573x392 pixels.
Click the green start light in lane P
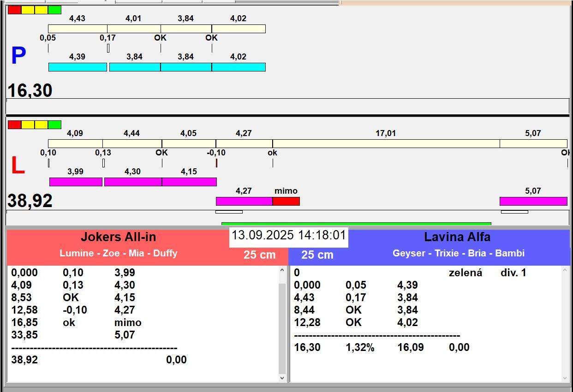(54, 10)
